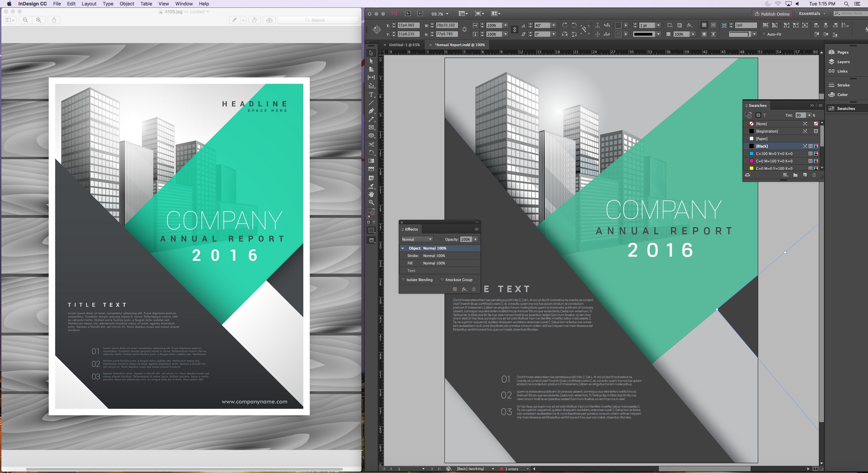Open the Window menu

[184, 4]
